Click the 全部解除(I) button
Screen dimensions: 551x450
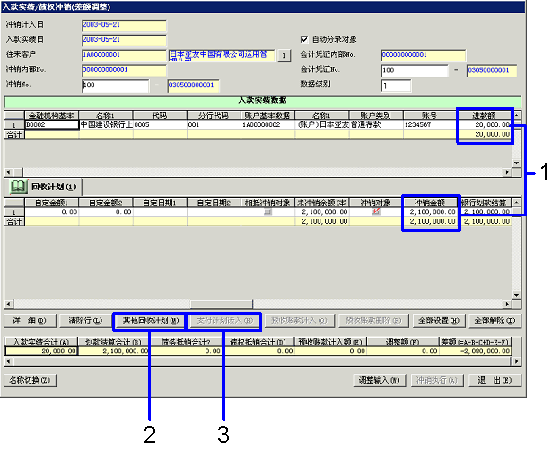(x=494, y=321)
